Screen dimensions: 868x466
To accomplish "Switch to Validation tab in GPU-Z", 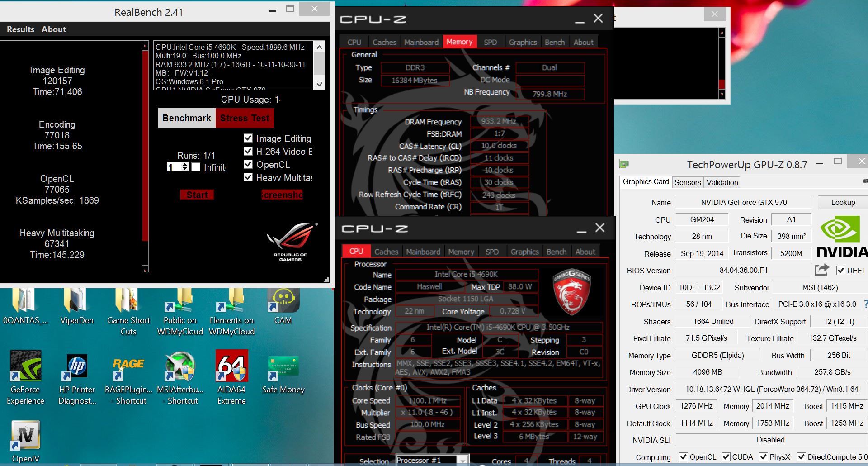I will (722, 182).
